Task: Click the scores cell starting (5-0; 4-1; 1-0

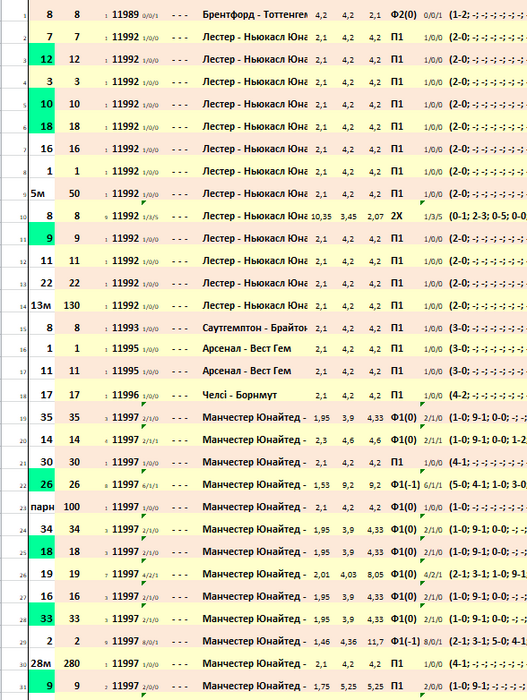Action: (488, 484)
